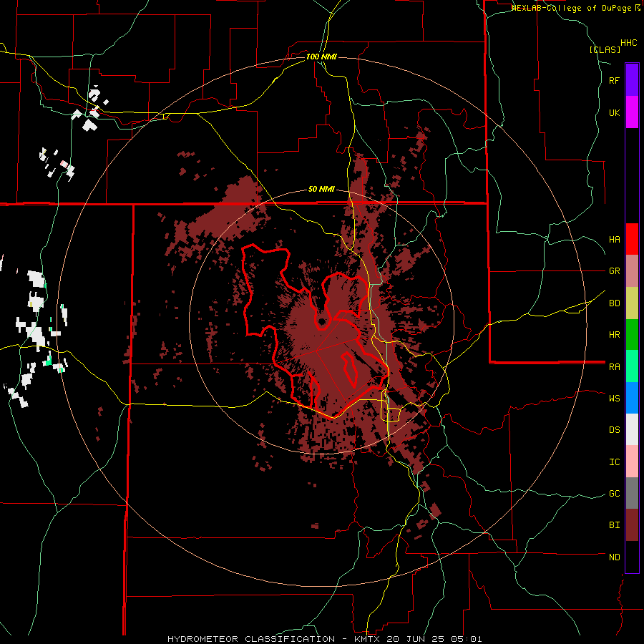Click the HHC product label

tap(628, 43)
